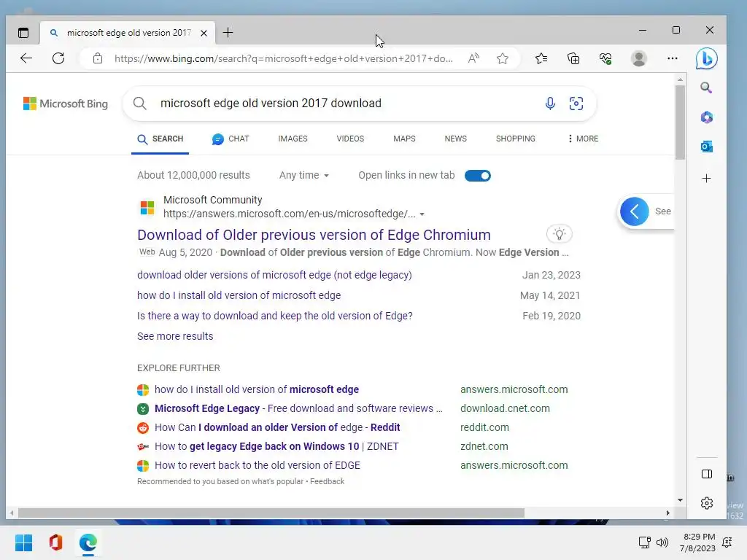
Task: Switch to the NEWS tab
Action: point(455,139)
